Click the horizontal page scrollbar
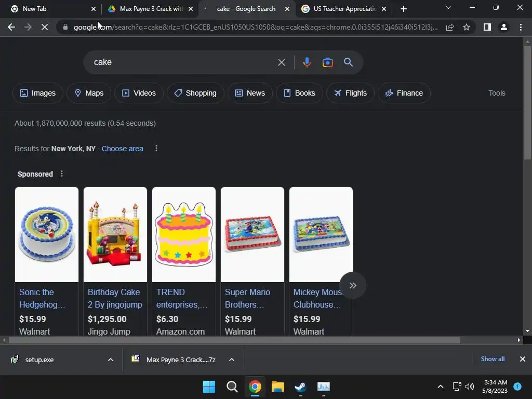The height and width of the screenshot is (399, 532). click(234, 340)
